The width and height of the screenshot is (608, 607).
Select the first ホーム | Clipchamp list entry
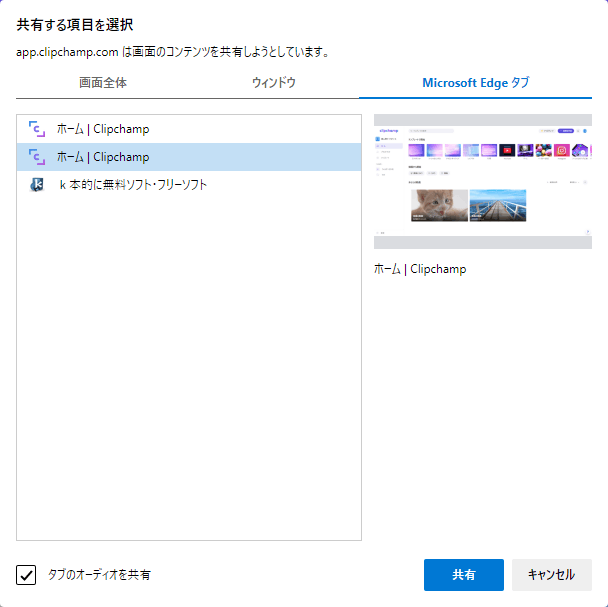189,129
